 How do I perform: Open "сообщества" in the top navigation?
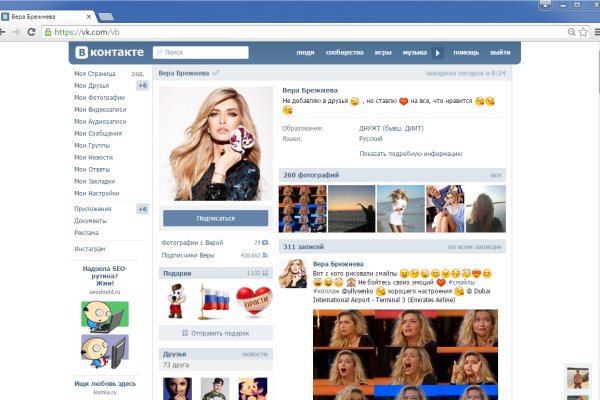(x=344, y=52)
